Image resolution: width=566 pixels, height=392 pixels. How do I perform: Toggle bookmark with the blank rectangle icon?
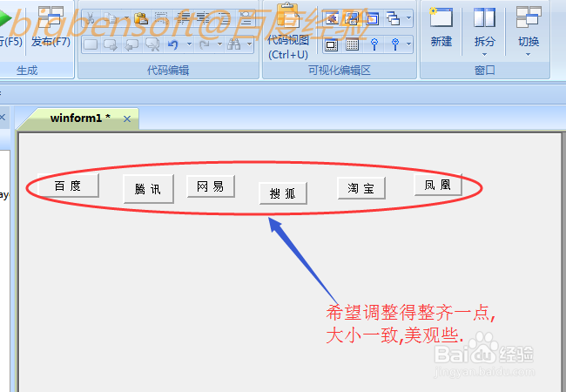91,44
